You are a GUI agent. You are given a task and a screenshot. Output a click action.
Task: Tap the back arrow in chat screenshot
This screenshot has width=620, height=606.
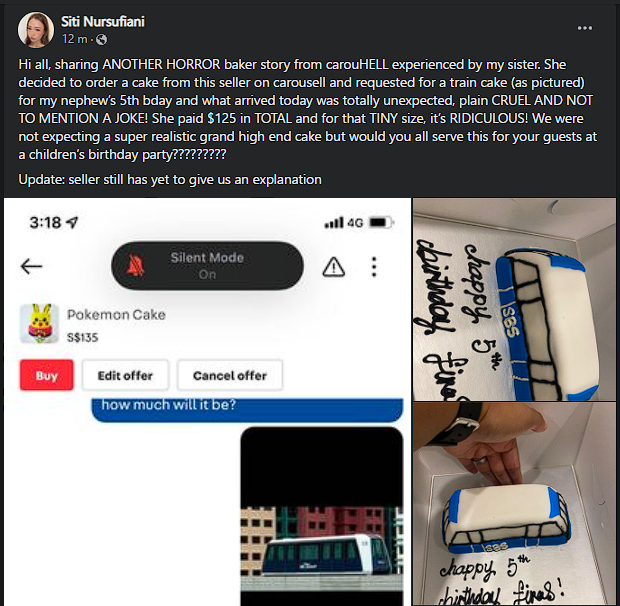31,266
